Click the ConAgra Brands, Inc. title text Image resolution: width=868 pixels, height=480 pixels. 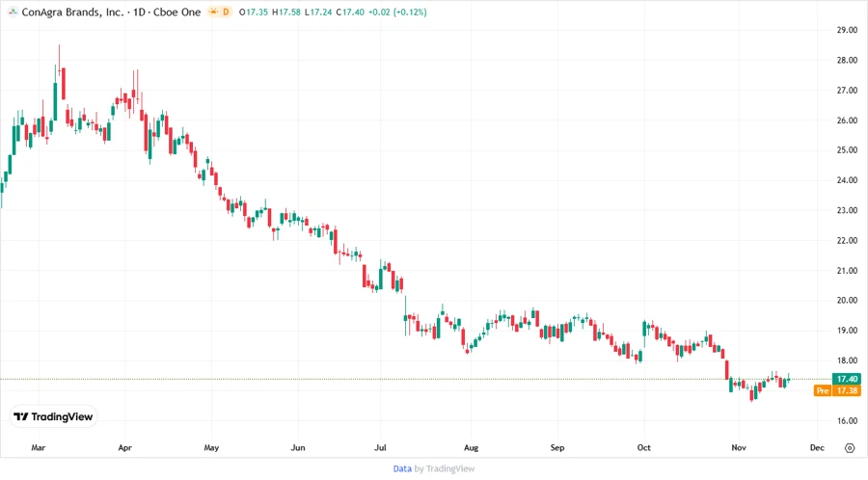(x=72, y=13)
